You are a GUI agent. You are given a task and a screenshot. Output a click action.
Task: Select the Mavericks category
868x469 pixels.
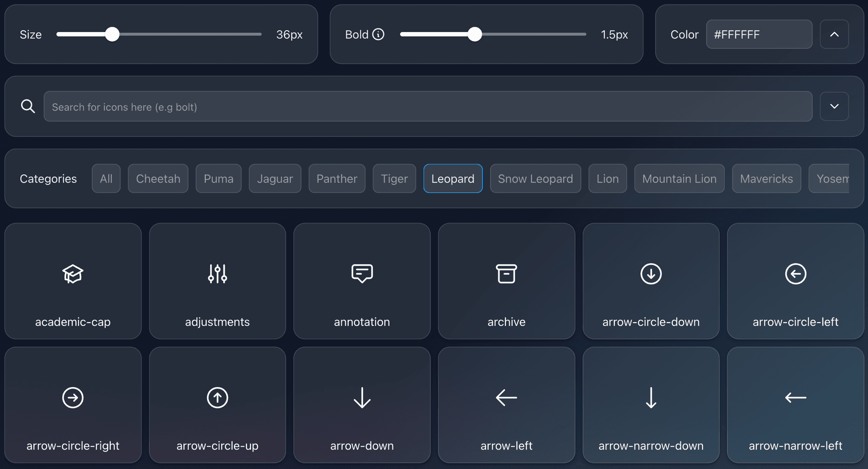[x=766, y=178]
